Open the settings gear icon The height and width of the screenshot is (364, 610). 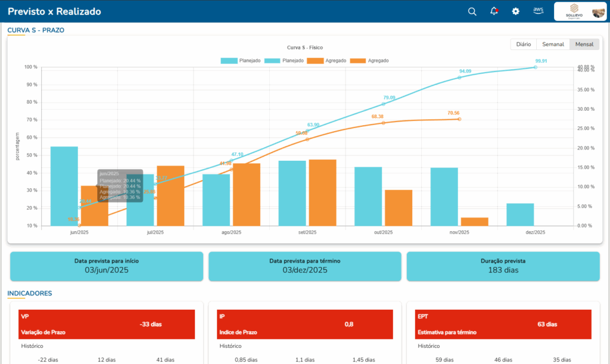(516, 11)
